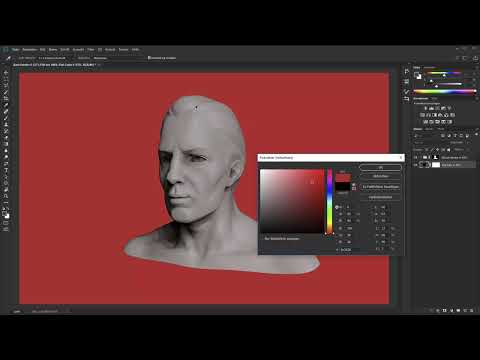Click the layer style fx icon
The width and height of the screenshot is (480, 360).
click(x=438, y=310)
